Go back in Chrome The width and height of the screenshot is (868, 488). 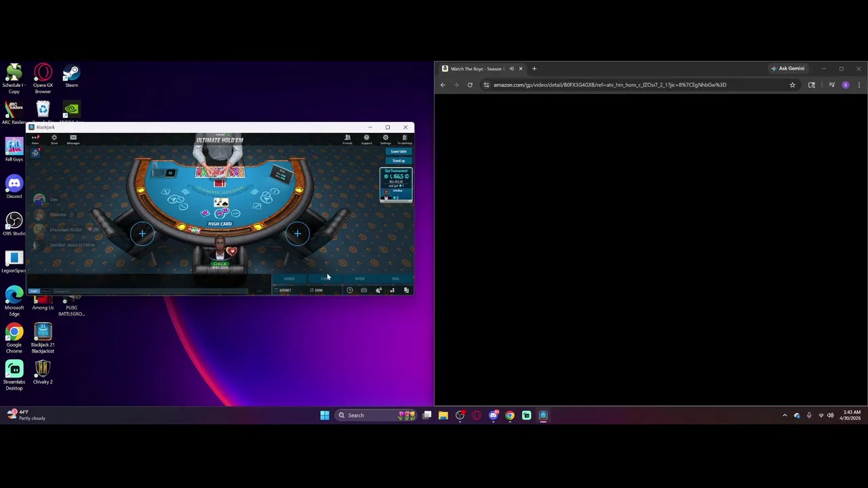point(443,85)
